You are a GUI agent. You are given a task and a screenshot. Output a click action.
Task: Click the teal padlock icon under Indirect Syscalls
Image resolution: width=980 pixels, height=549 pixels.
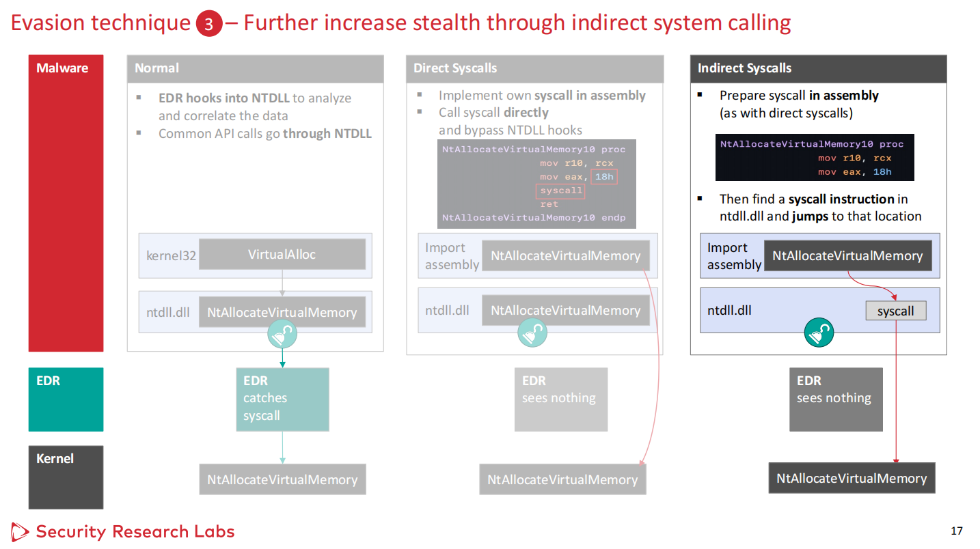pyautogui.click(x=817, y=333)
